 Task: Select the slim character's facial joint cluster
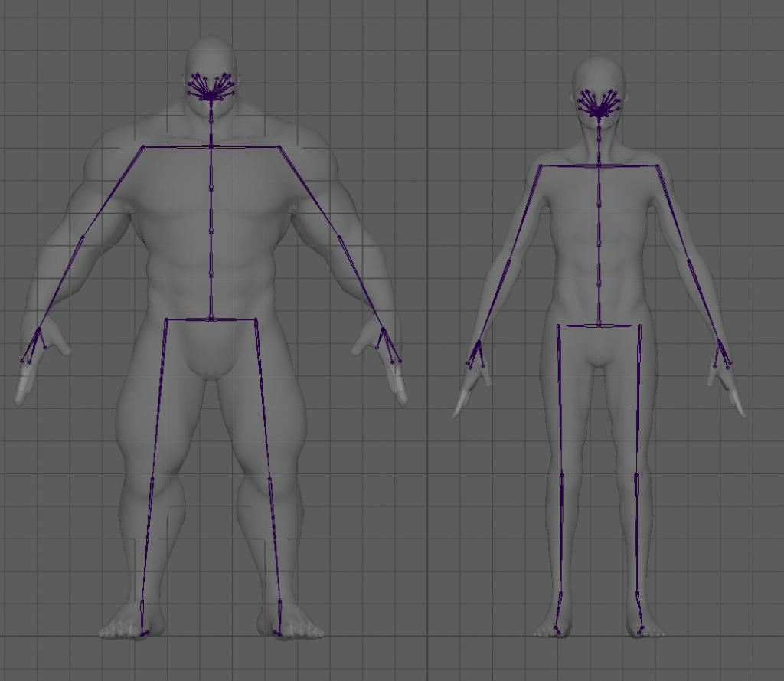[599, 104]
